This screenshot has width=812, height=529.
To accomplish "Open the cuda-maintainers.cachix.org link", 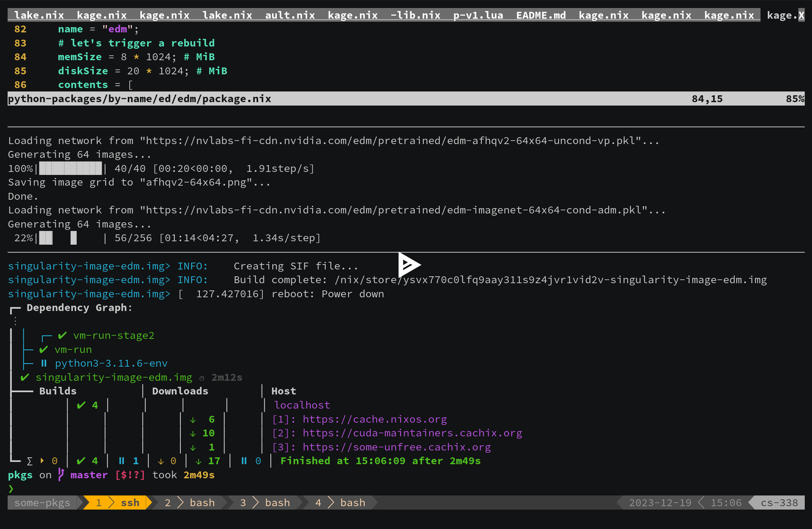I will click(x=412, y=433).
